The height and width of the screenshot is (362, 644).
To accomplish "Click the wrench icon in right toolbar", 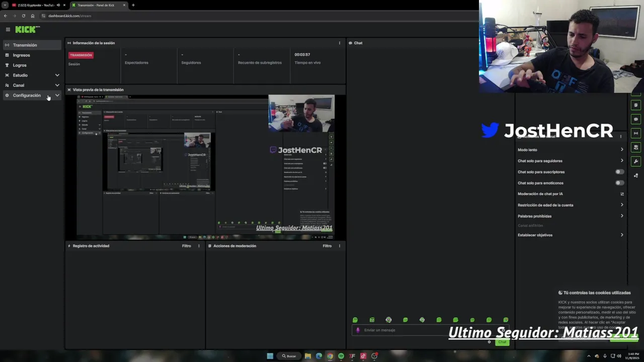I will 636,161.
